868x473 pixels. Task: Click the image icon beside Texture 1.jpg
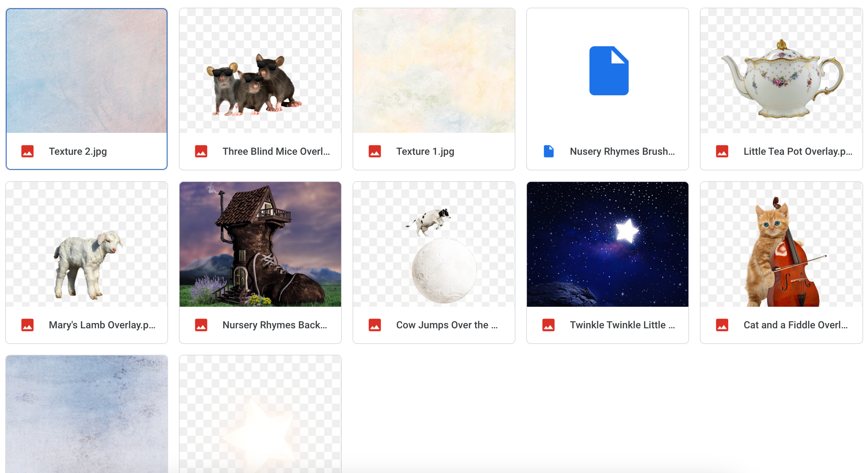pyautogui.click(x=375, y=151)
